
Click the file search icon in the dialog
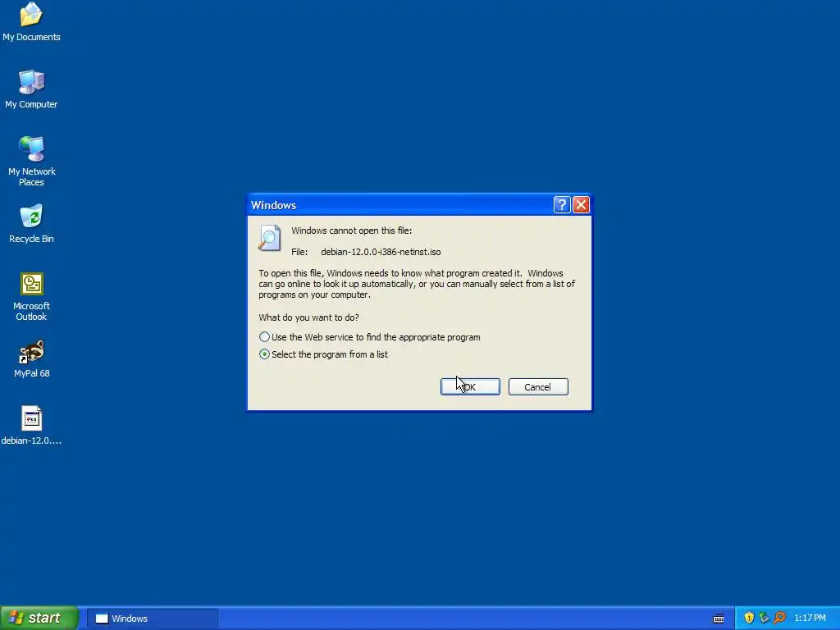[x=269, y=238]
